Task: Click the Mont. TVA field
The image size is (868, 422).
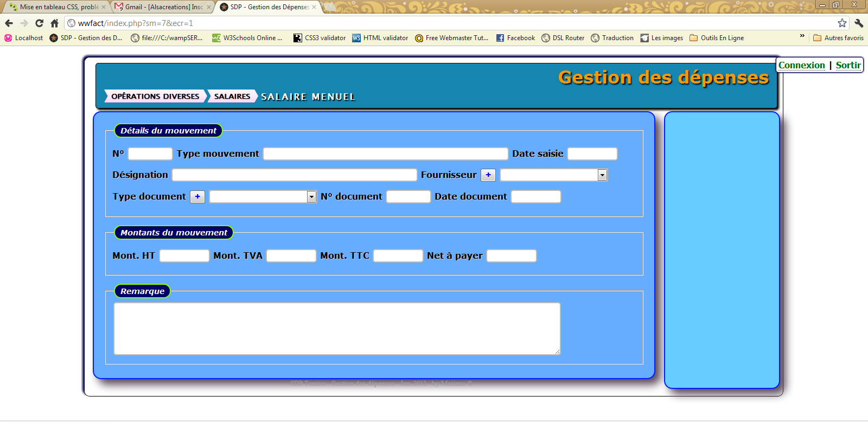Action: 291,255
